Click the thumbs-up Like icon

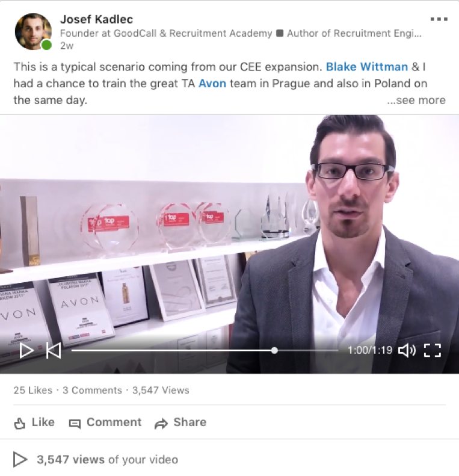point(19,423)
